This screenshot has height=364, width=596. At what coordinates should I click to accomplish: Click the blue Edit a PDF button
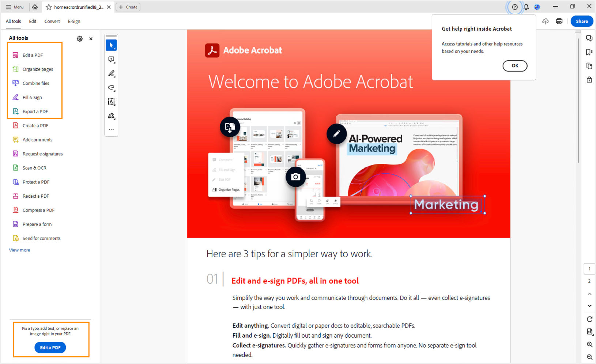pos(50,347)
